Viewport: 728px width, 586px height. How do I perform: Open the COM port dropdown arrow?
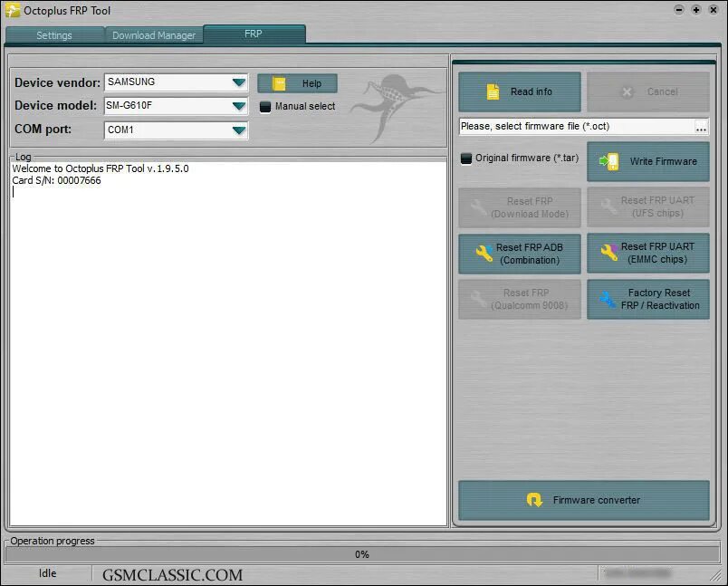239,130
